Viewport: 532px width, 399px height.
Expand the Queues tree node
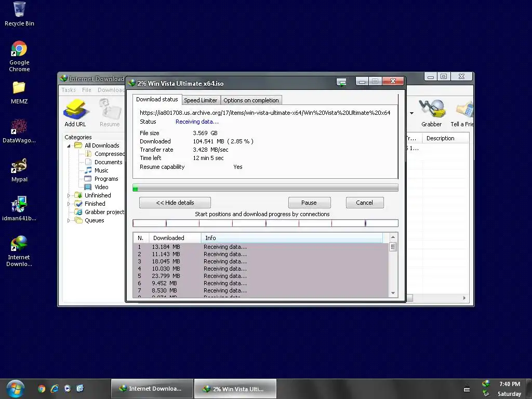click(69, 220)
